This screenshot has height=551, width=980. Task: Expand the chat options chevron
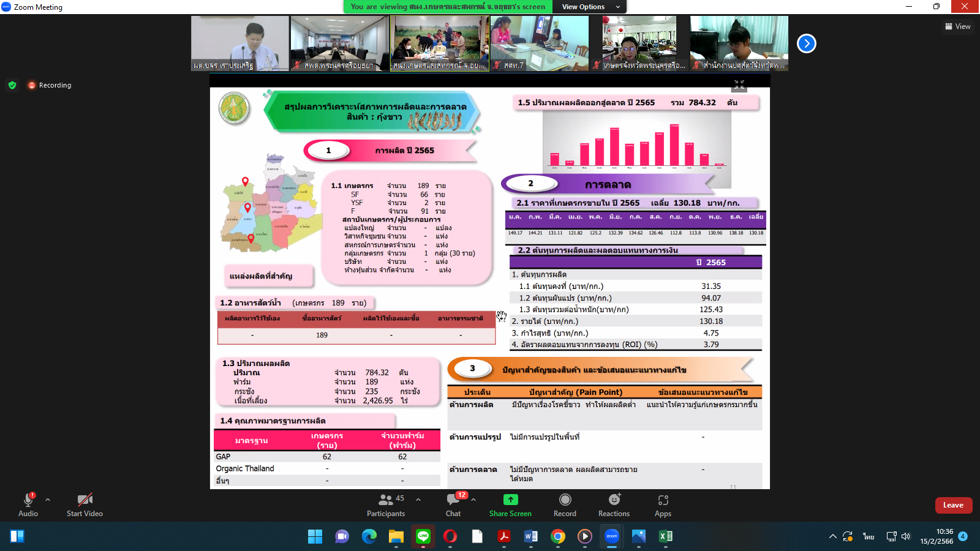[x=473, y=500]
